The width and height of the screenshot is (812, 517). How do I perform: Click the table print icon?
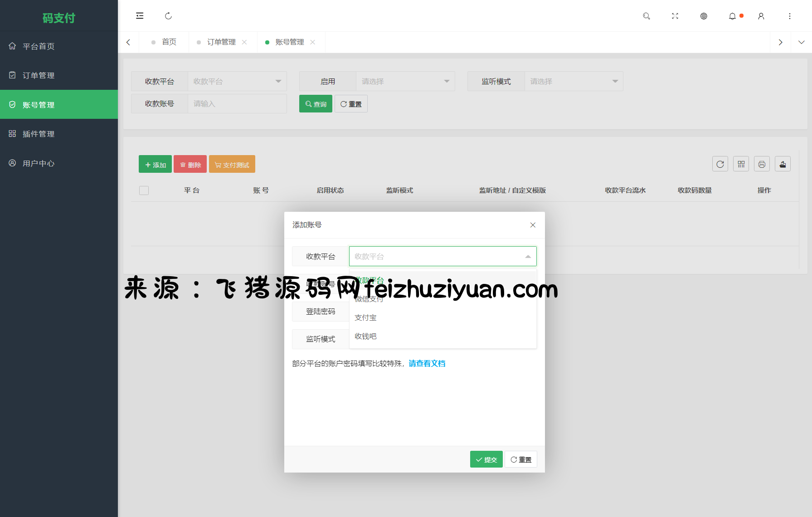(762, 164)
